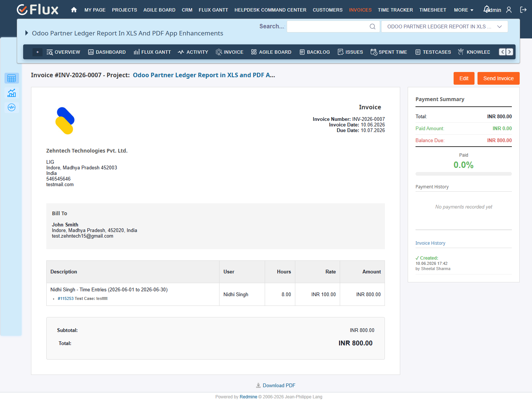Open TIME TRACKER in top menu
532x401 pixels.
click(x=395, y=10)
